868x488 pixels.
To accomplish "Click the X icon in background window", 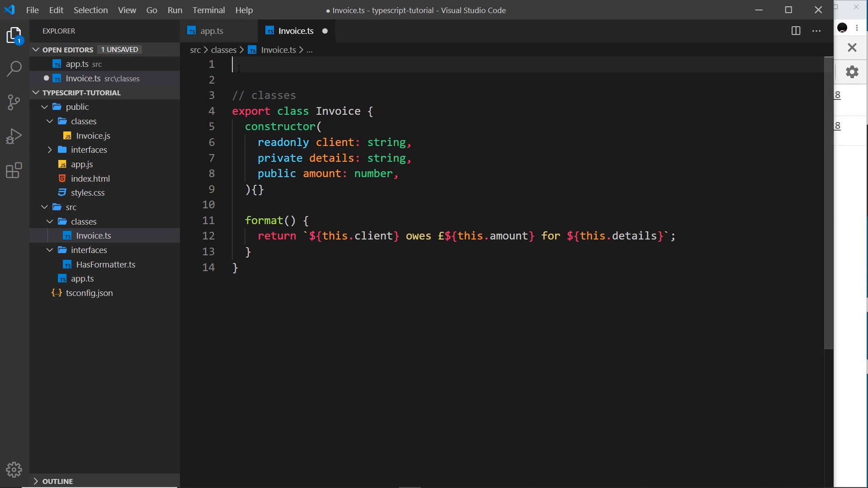I will pos(852,47).
